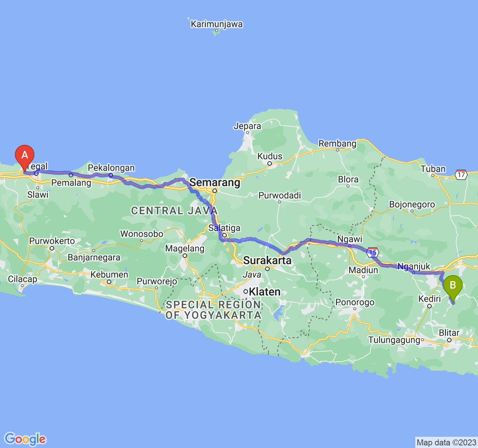Click the Pemalang route waypoint circle
The height and width of the screenshot is (448, 478).
coord(71,175)
